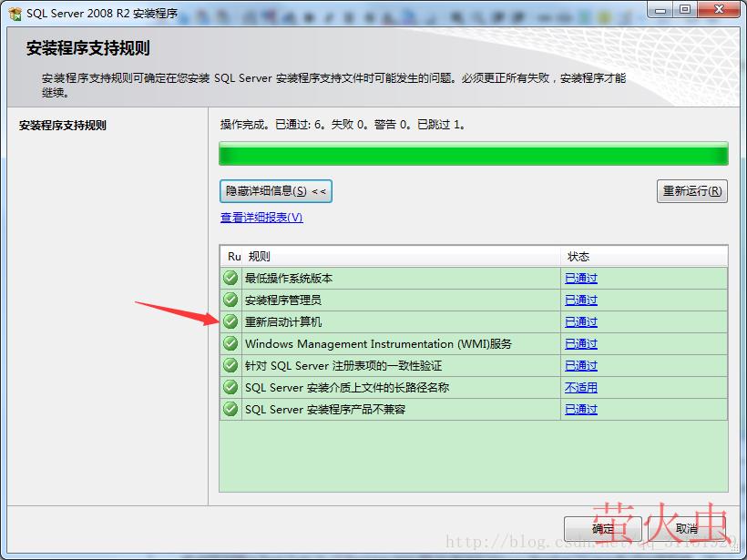Select rule text 安装程序管理员

click(283, 300)
